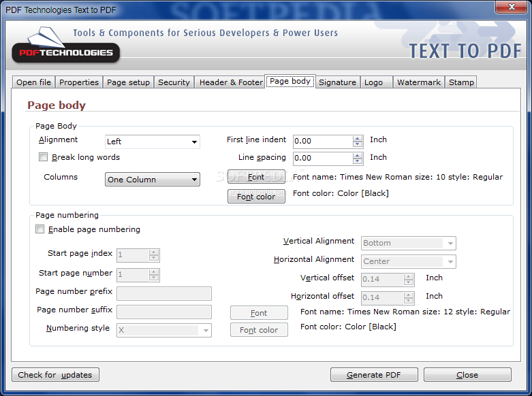Enable Break long words checkbox
The width and height of the screenshot is (532, 396).
click(x=43, y=157)
